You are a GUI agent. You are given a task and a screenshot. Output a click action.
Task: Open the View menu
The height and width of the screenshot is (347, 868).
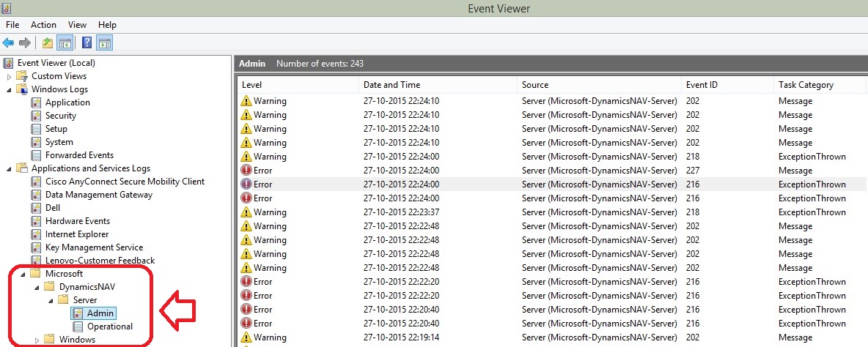click(76, 25)
